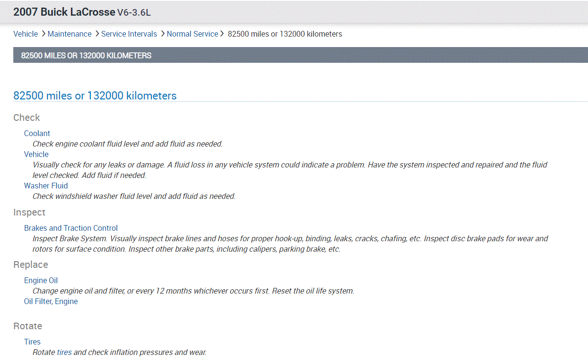The image size is (588, 364).
Task: Open the Oil Filter, Engine link
Action: click(x=51, y=301)
